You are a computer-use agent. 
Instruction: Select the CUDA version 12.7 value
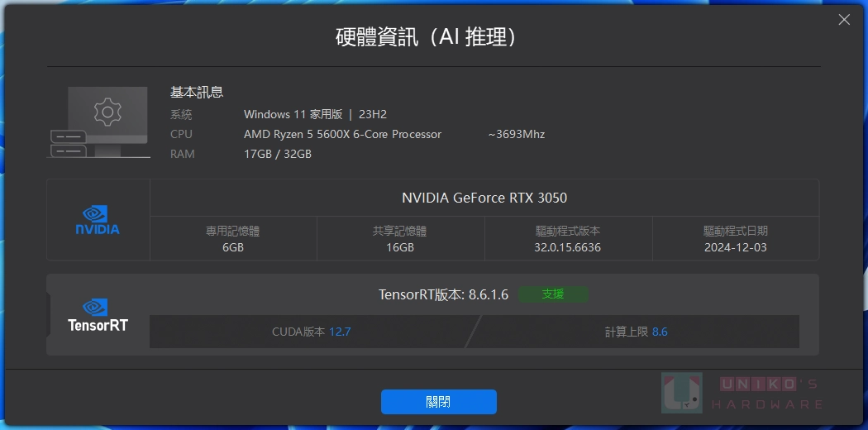340,332
